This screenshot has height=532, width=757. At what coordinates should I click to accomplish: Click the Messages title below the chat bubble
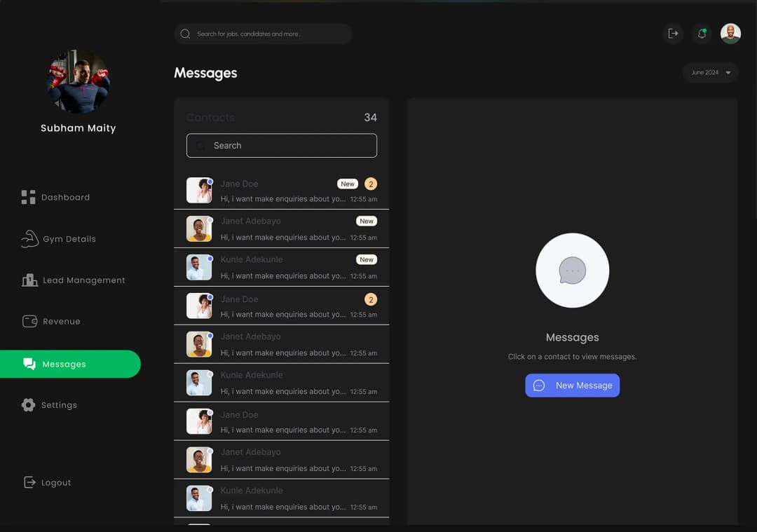pos(572,337)
